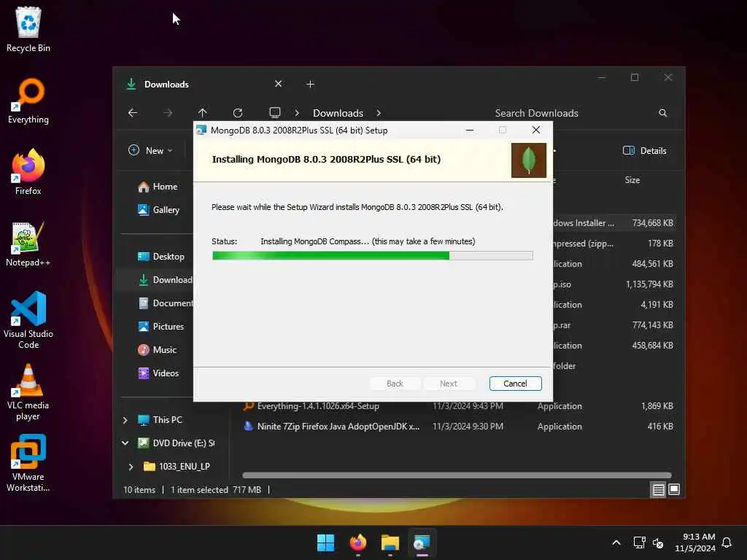
Task: Select the installer icon on the taskbar
Action: [422, 542]
